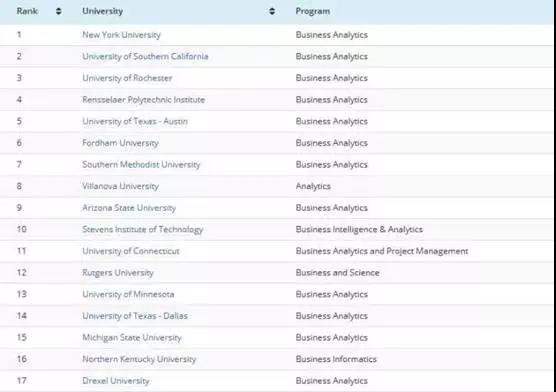Select Rensselaer Polytechnic Institute link
556x392 pixels.
pyautogui.click(x=144, y=100)
